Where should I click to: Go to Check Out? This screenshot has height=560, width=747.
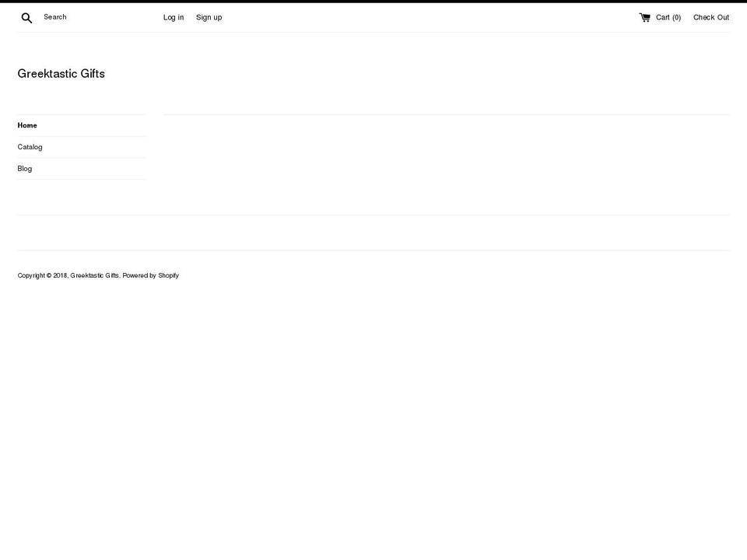710,18
